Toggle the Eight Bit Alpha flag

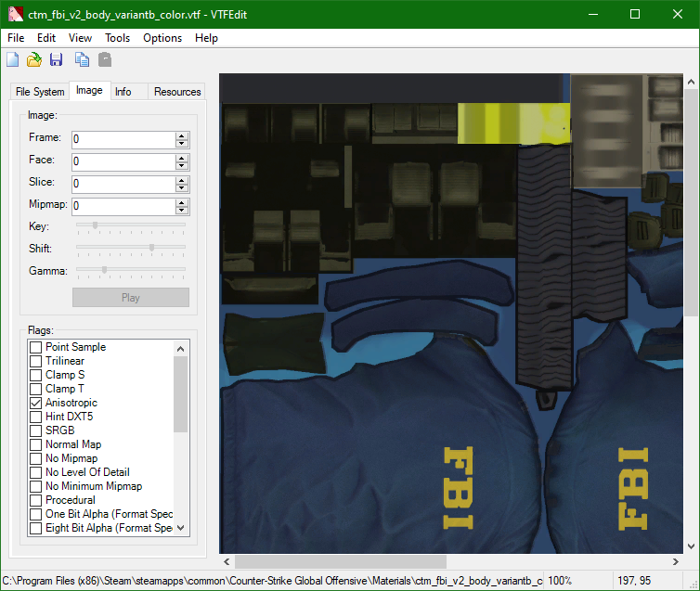(35, 528)
